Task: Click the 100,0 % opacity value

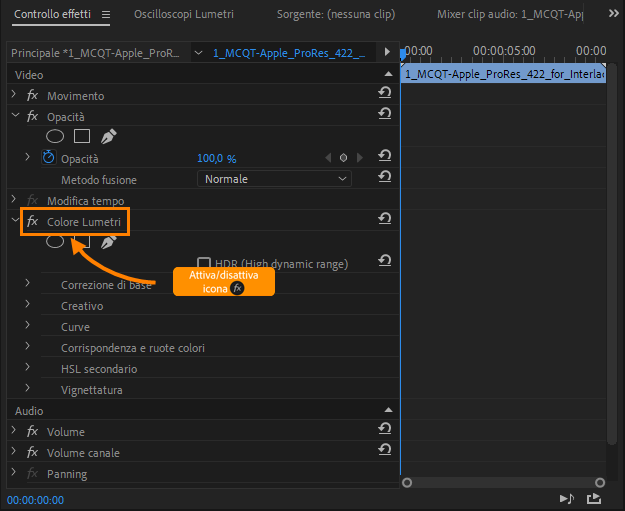Action: point(217,158)
